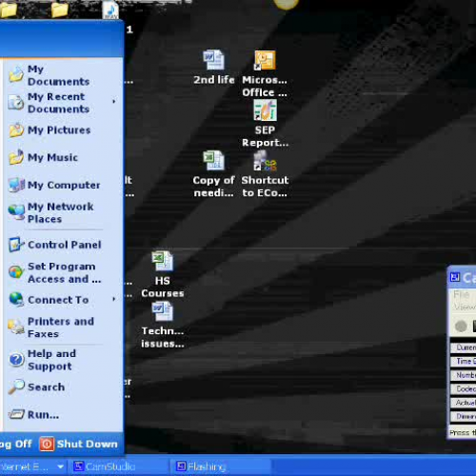
Task: Open My Computer from Start menu
Action: 60,185
